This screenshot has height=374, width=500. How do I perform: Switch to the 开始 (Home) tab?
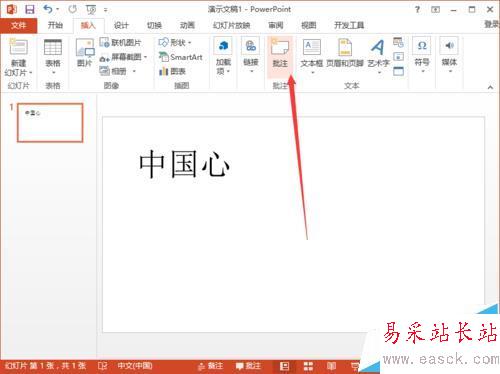55,25
